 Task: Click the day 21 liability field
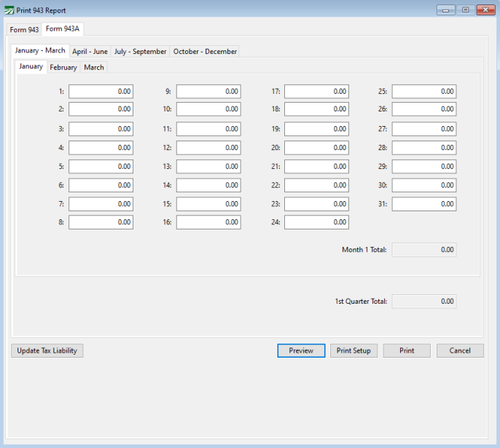pos(316,167)
